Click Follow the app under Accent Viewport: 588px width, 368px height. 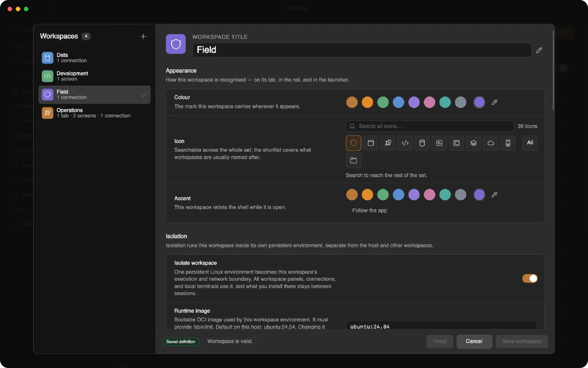click(x=370, y=210)
